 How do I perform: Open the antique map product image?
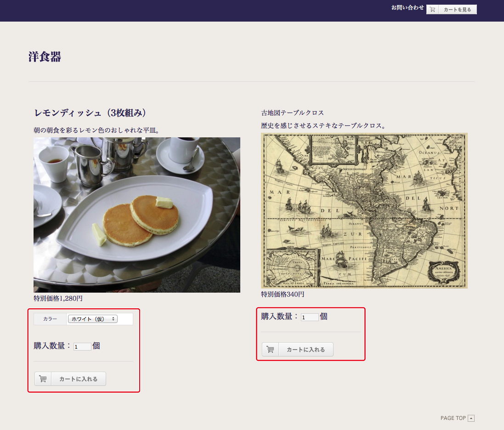pyautogui.click(x=364, y=210)
